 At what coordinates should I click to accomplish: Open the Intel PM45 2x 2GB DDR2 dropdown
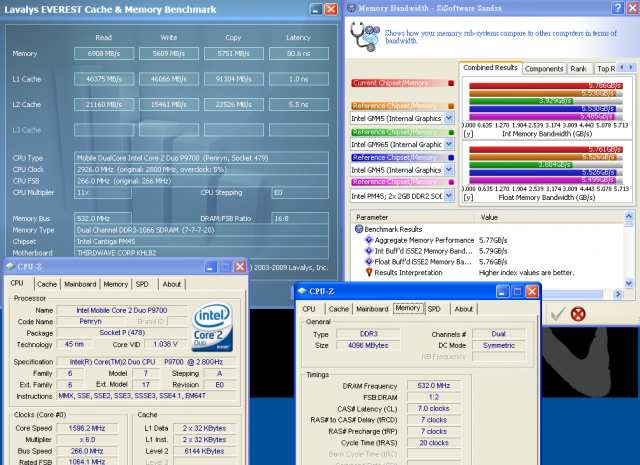449,196
